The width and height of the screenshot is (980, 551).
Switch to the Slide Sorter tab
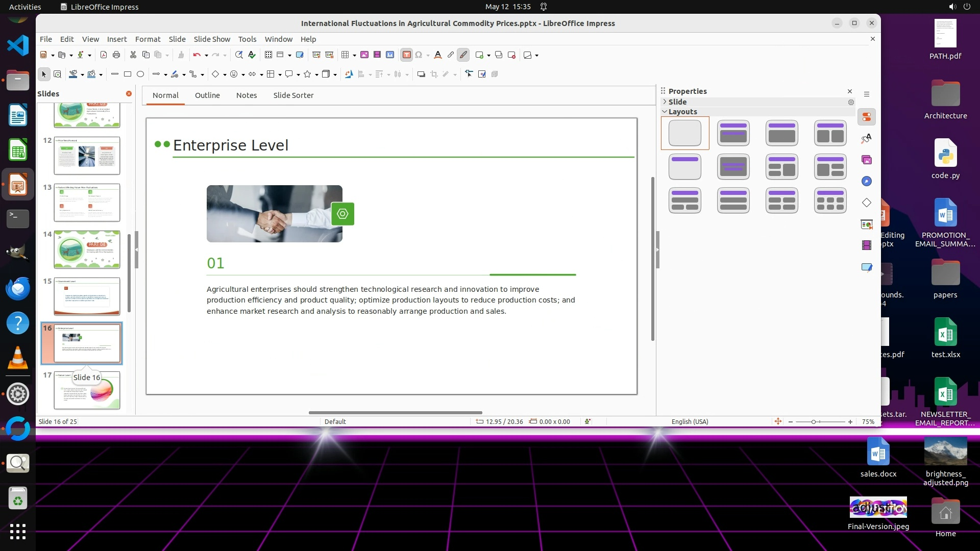[293, 95]
